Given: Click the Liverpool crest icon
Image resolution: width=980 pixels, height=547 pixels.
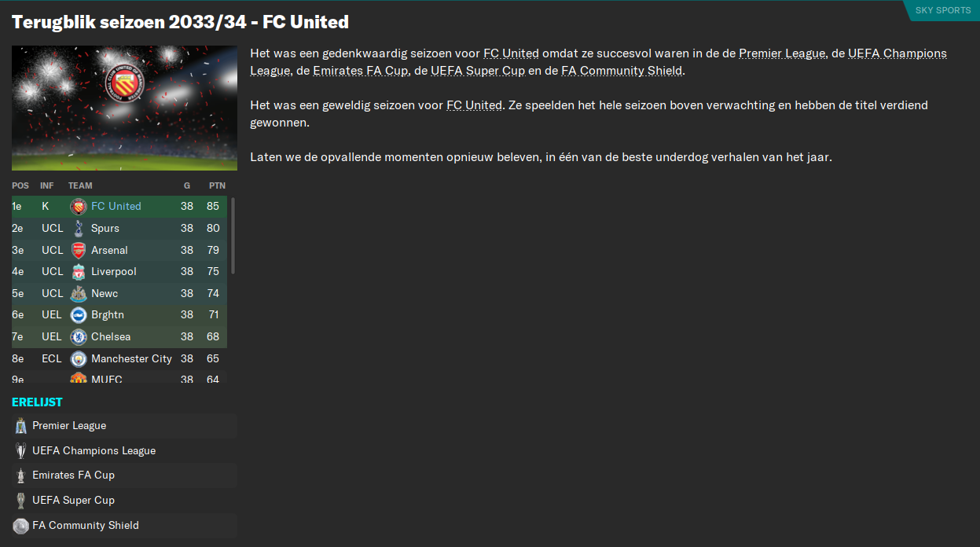Looking at the screenshot, I should click(78, 271).
